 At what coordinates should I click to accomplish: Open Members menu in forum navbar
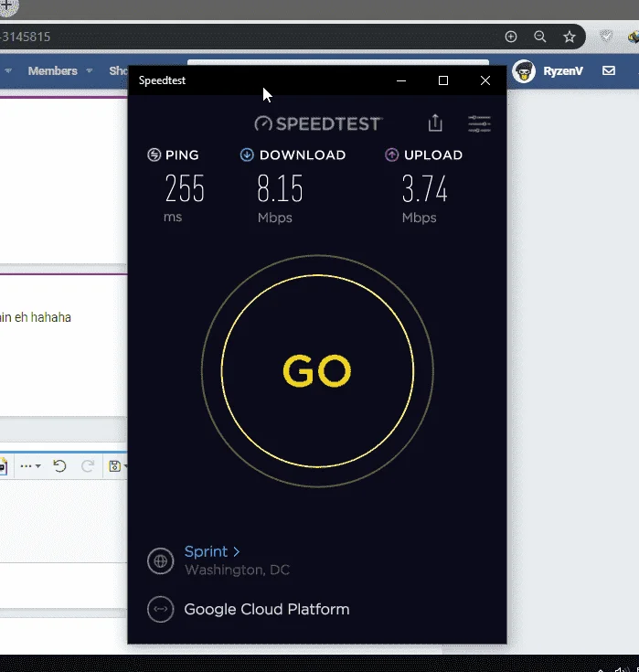pyautogui.click(x=53, y=70)
